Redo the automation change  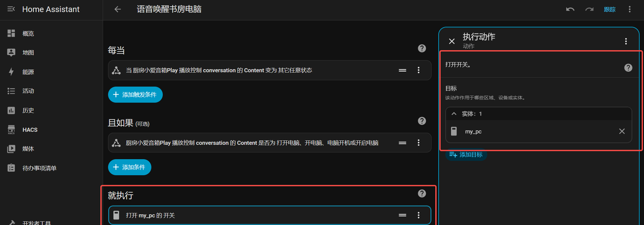[589, 9]
